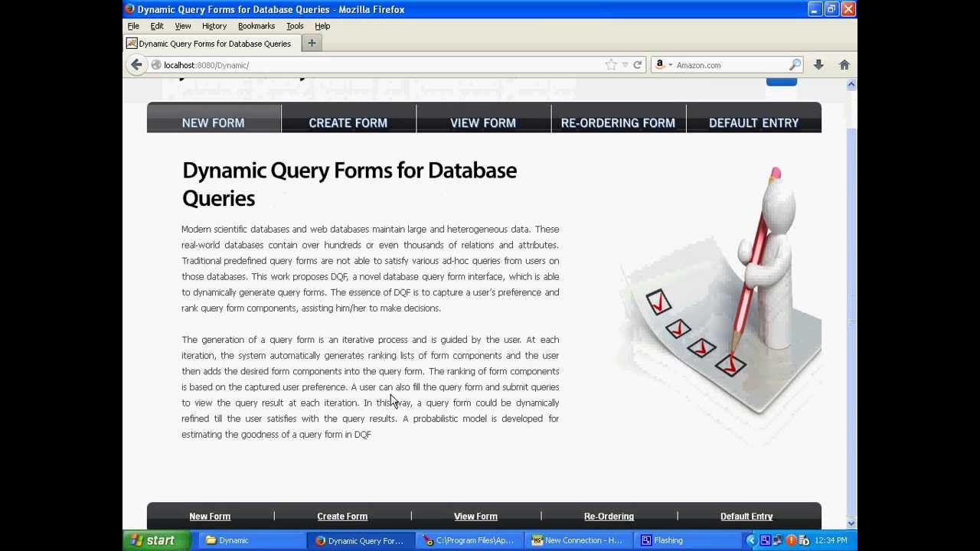Image resolution: width=980 pixels, height=551 pixels.
Task: Close the Firefox window
Action: (x=848, y=9)
